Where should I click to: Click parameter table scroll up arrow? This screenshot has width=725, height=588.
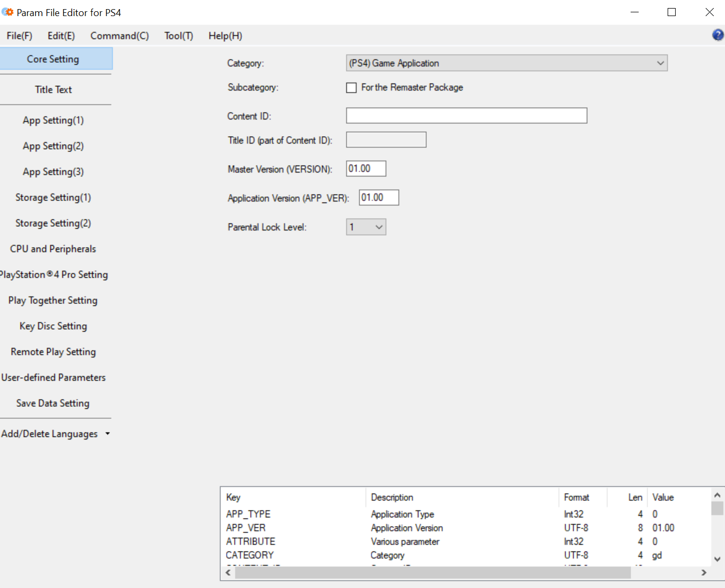[x=717, y=495]
